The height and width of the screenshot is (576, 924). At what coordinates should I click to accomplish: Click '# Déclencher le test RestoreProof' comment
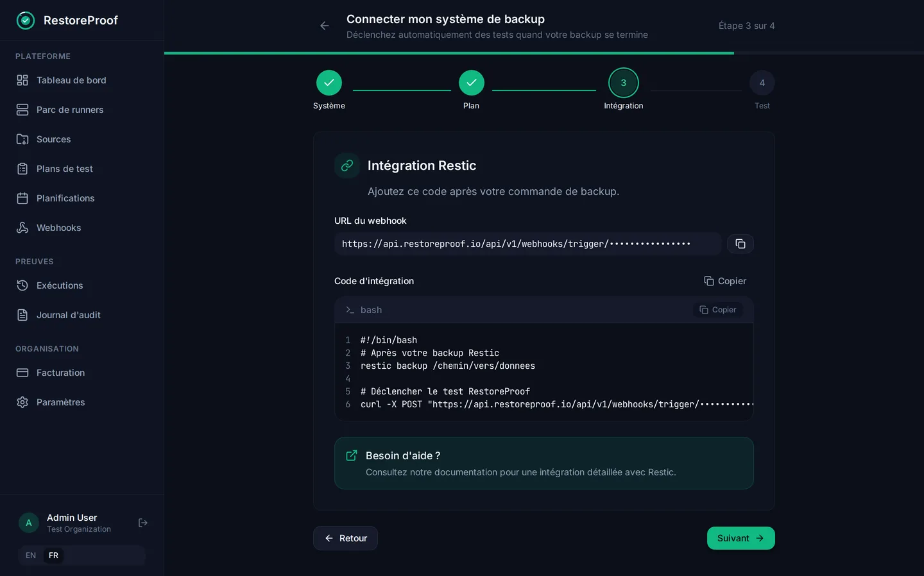[445, 391]
